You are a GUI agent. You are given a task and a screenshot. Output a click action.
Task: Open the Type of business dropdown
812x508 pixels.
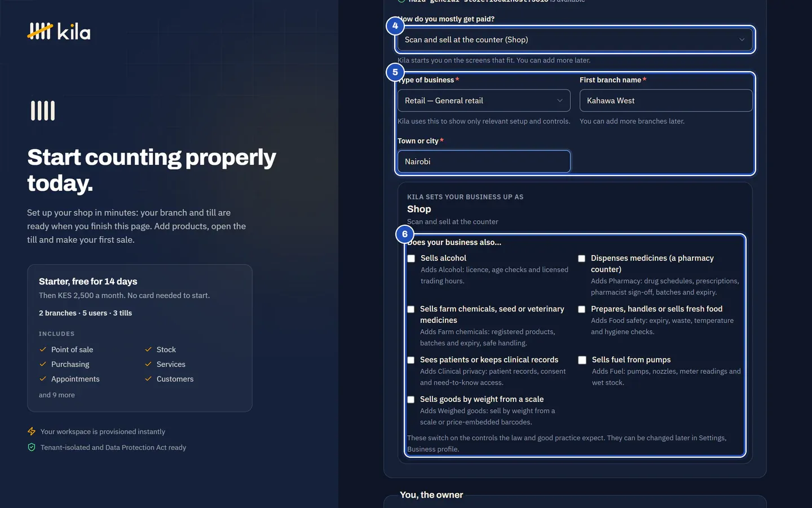484,100
